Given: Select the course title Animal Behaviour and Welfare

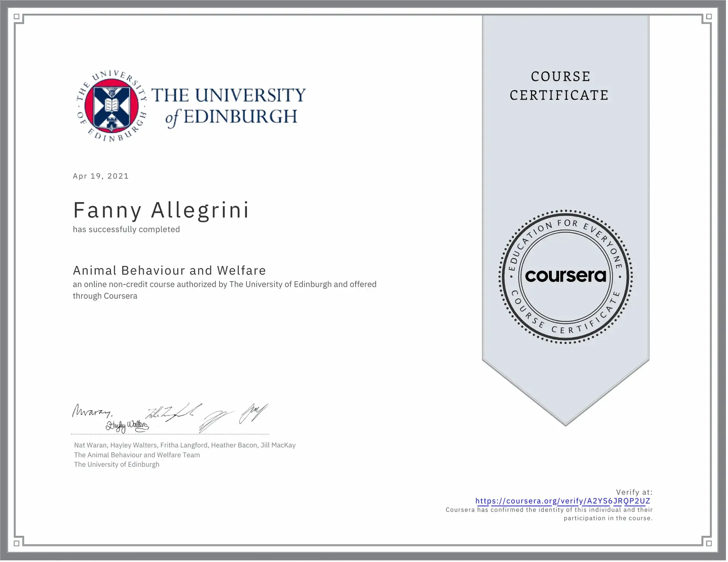Looking at the screenshot, I should coord(170,271).
